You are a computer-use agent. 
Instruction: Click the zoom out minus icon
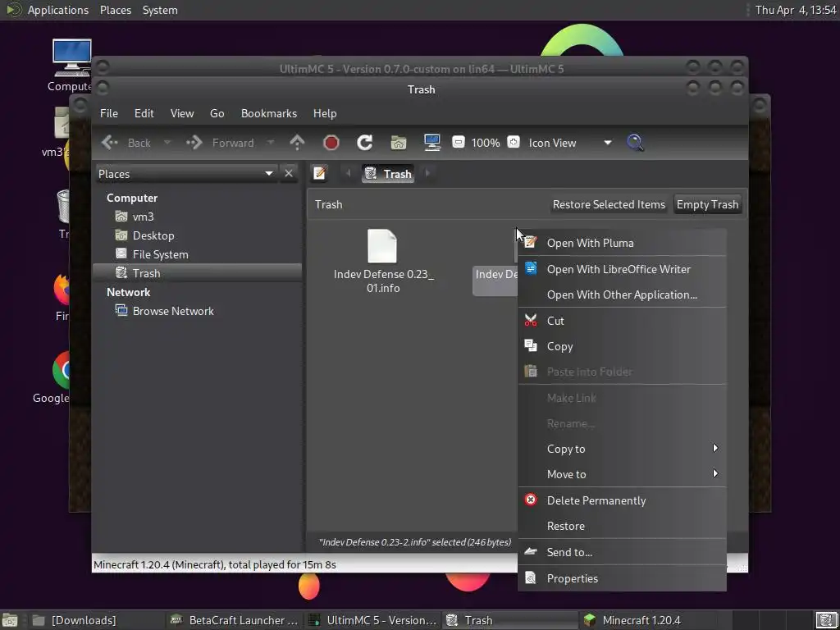pyautogui.click(x=458, y=142)
